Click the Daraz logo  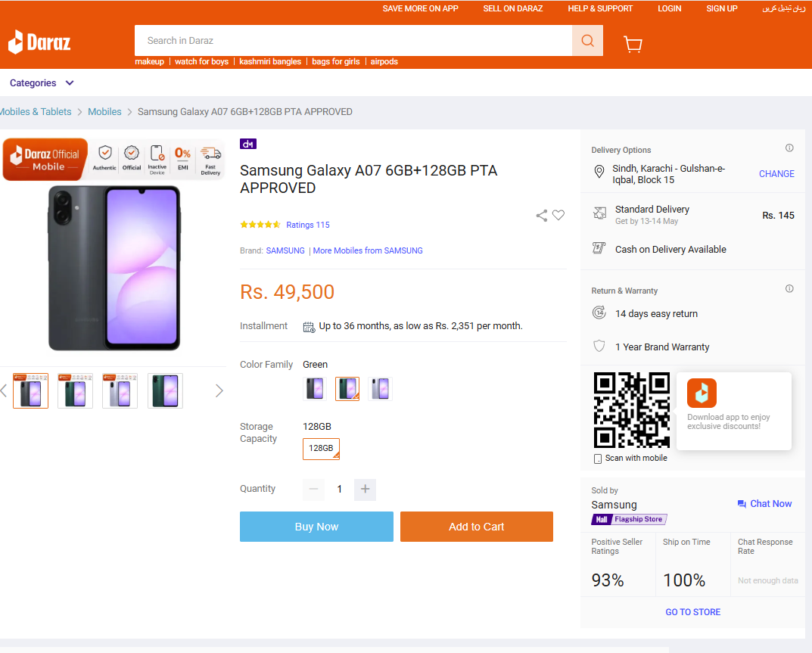click(x=39, y=42)
